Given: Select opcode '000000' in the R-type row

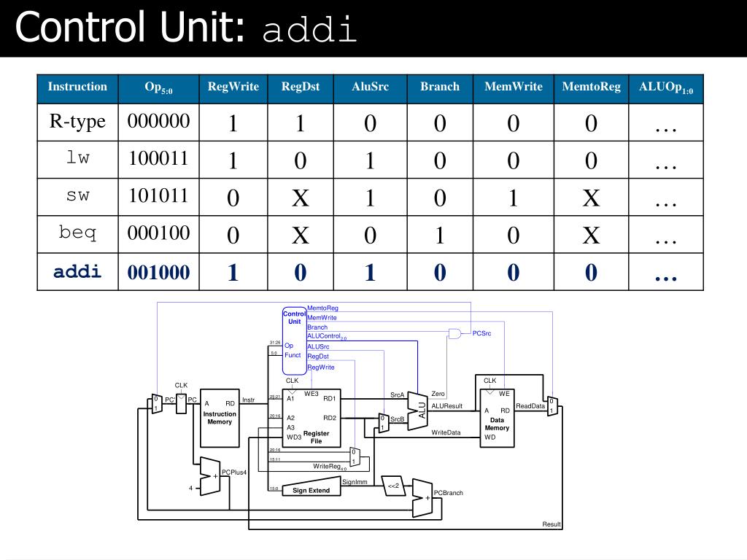Looking at the screenshot, I should click(x=158, y=122).
